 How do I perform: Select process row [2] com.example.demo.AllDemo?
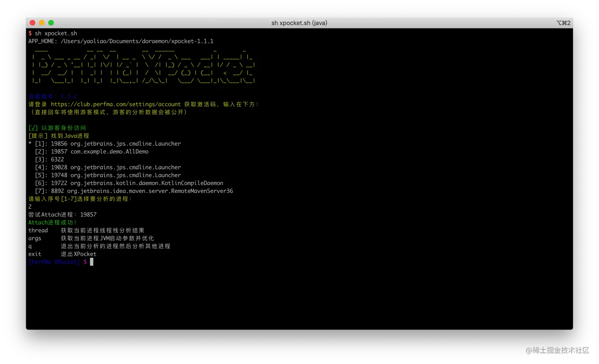[92, 152]
